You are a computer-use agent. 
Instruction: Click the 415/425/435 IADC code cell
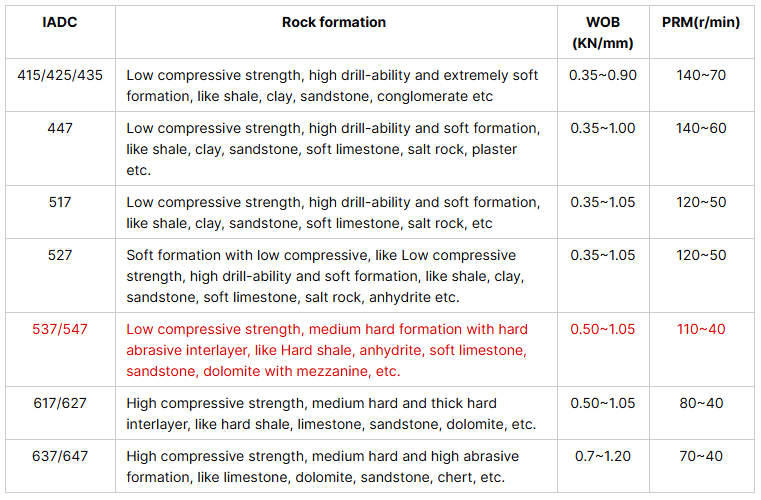pos(60,75)
